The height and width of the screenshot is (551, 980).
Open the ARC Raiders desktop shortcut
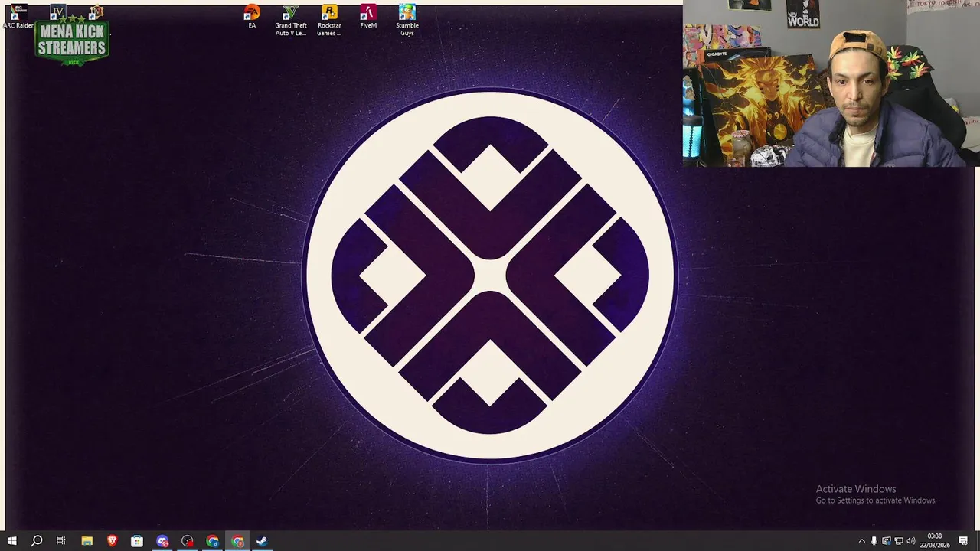[18, 16]
